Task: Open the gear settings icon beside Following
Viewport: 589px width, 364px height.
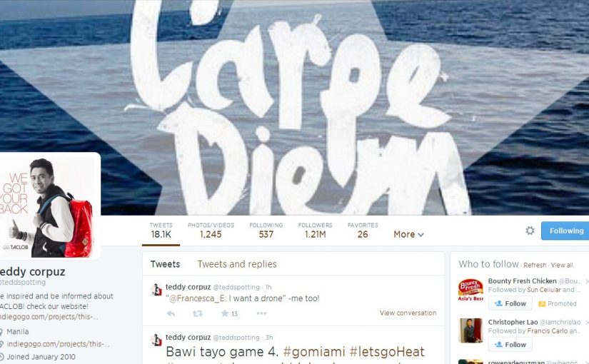Action: point(530,231)
